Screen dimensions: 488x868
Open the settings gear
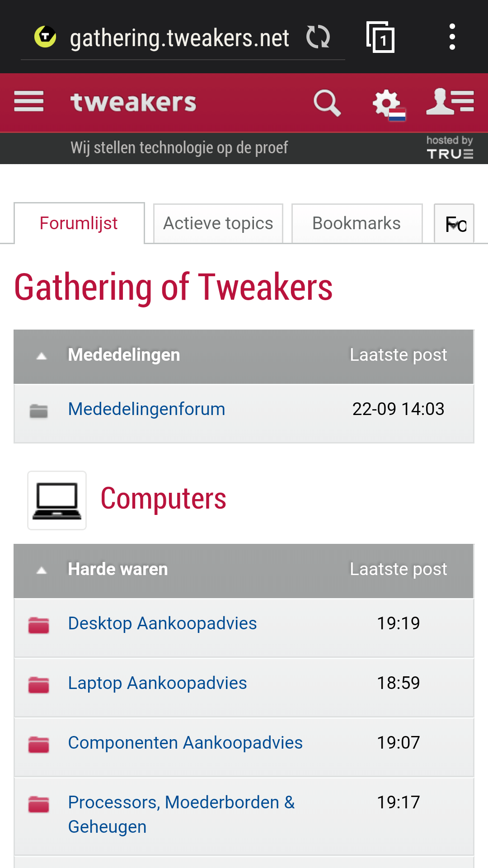386,102
